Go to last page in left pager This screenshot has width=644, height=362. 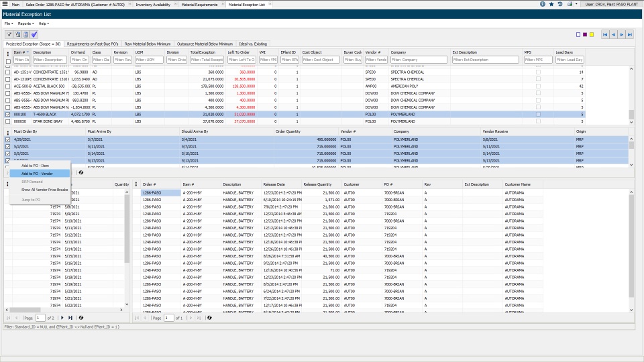click(70, 318)
